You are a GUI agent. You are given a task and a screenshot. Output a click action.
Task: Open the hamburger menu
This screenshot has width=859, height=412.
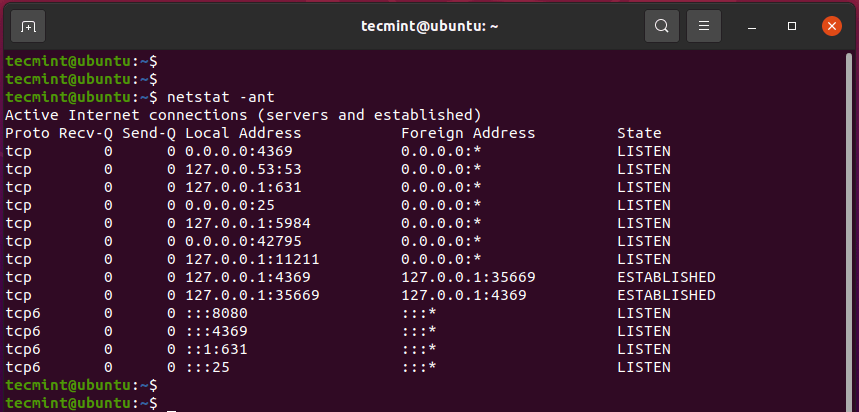(x=704, y=25)
